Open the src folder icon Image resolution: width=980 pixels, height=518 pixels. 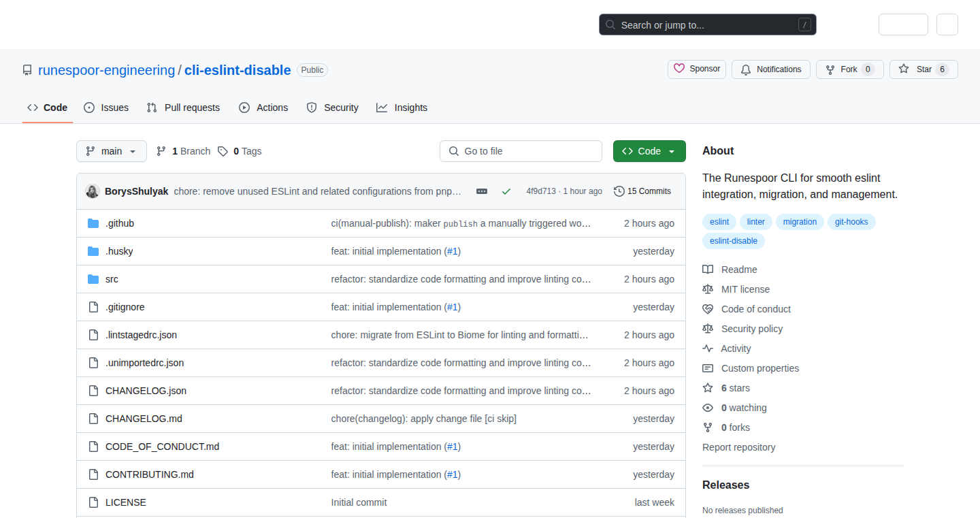pyautogui.click(x=93, y=279)
